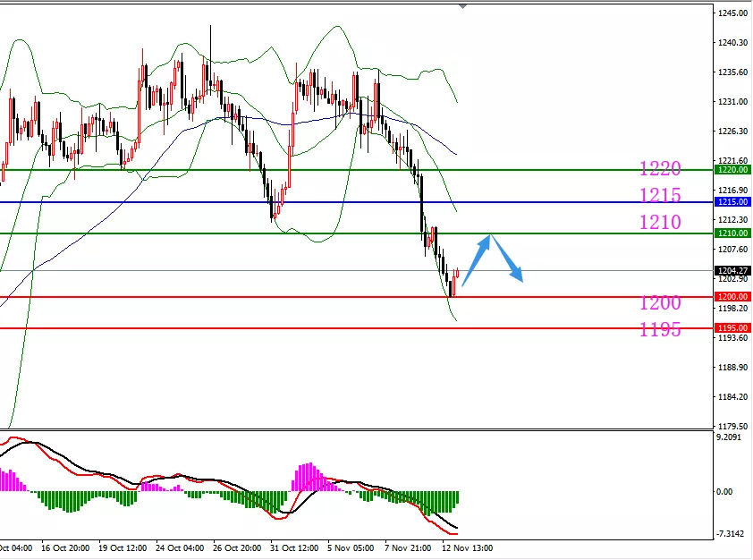Click the 26 Oct 20:00 time label
753x560 pixels.
(x=237, y=547)
